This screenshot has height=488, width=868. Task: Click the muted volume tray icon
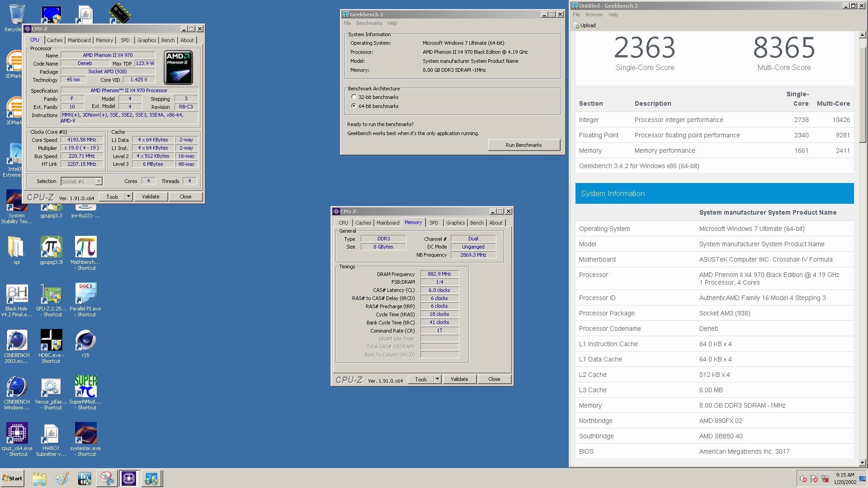[803, 479]
